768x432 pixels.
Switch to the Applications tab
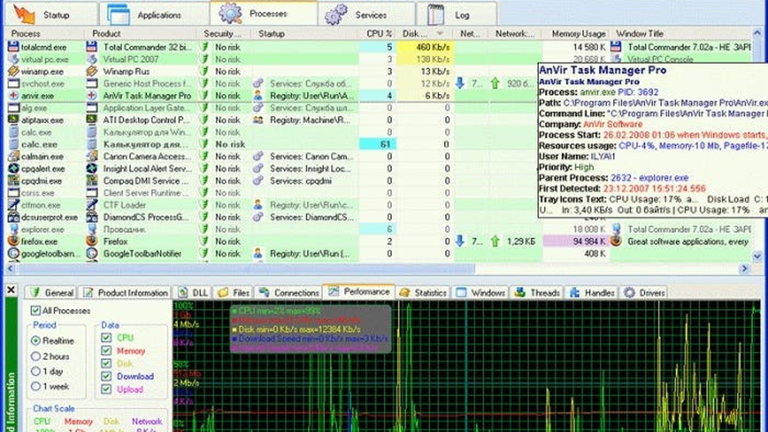click(154, 14)
